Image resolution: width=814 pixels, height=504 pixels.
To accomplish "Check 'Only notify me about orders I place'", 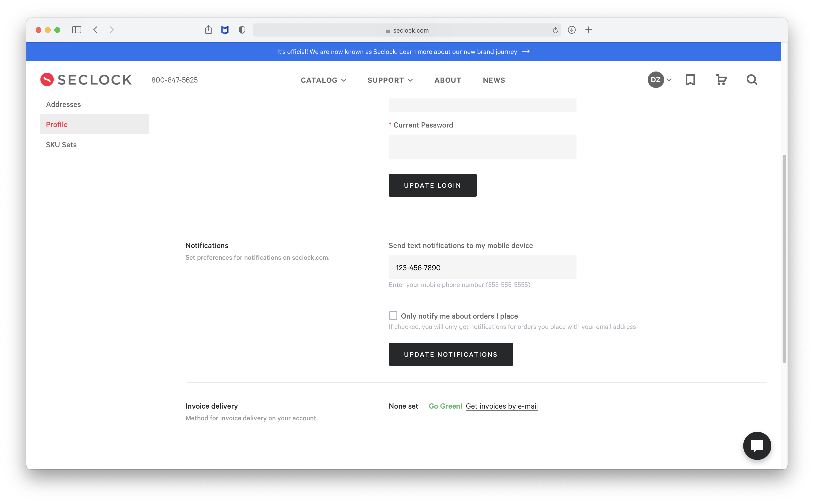I will (393, 315).
